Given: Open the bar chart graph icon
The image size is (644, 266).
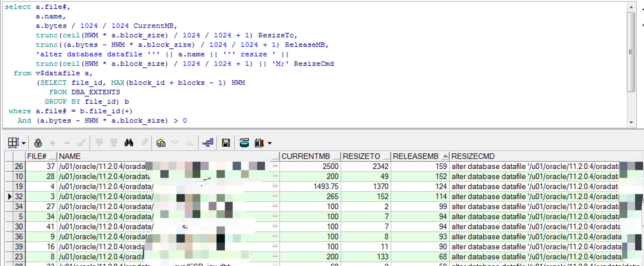Looking at the screenshot, I should pos(259,143).
